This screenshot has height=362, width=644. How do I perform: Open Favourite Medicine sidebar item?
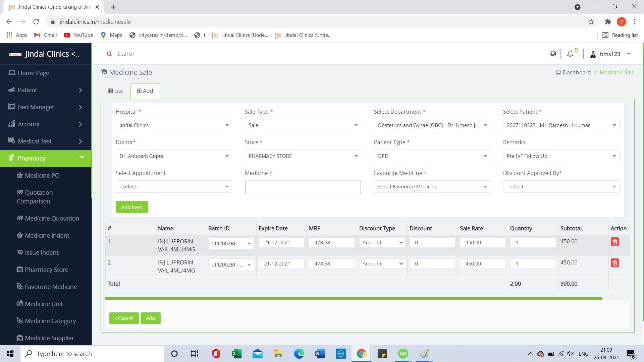pos(51,287)
